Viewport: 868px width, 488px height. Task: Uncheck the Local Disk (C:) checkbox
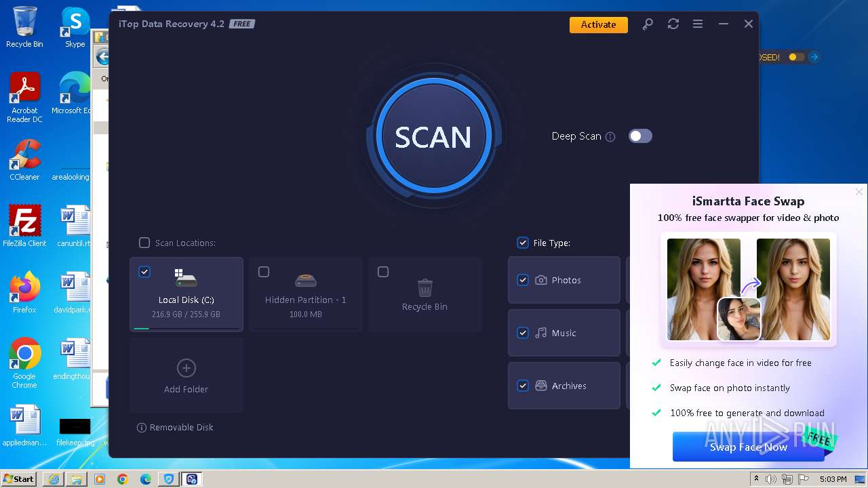[x=144, y=272]
